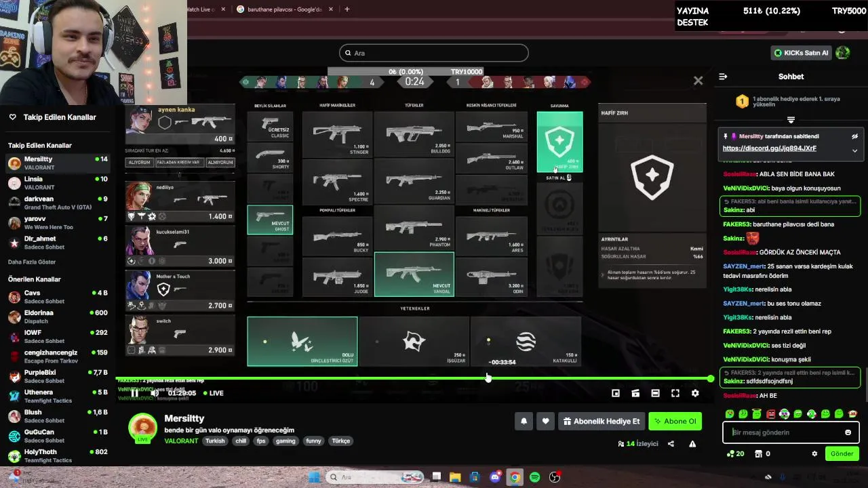This screenshot has width=868, height=488.
Task: Open mini player picture-in-picture icon
Action: [x=616, y=393]
